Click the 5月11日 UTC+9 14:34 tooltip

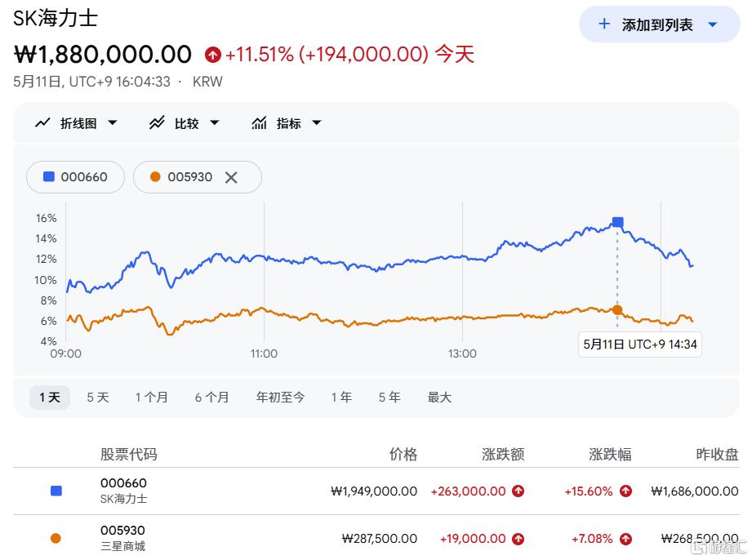point(640,344)
